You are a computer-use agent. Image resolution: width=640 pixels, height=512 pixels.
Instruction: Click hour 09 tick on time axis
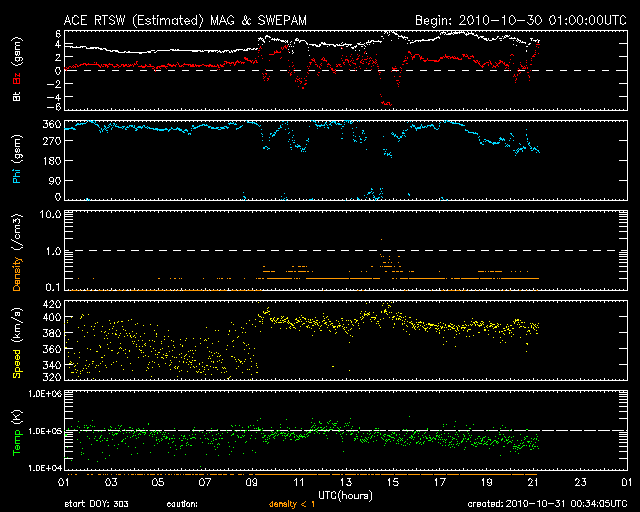[x=252, y=482]
